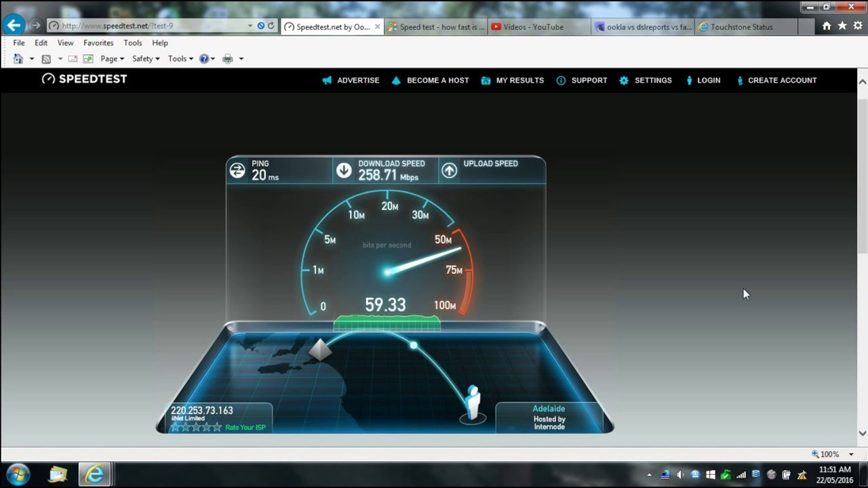
Task: Click the network signal bars tray icon
Action: [x=741, y=475]
